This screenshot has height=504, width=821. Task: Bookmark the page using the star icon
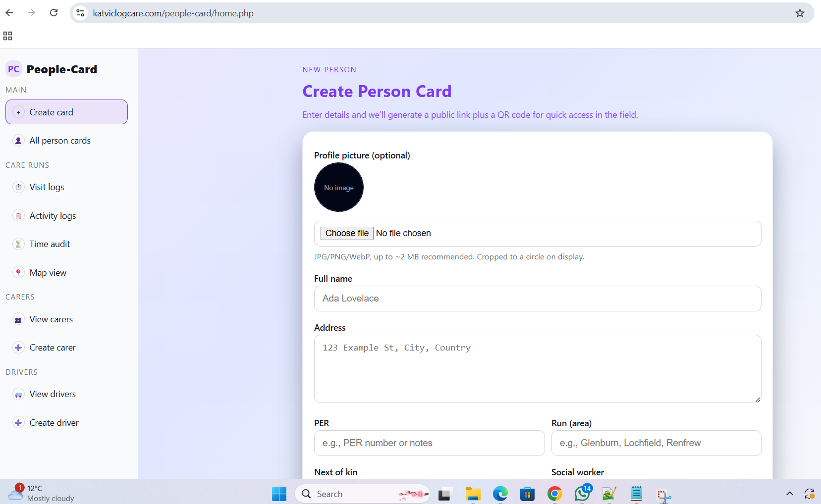pos(799,13)
